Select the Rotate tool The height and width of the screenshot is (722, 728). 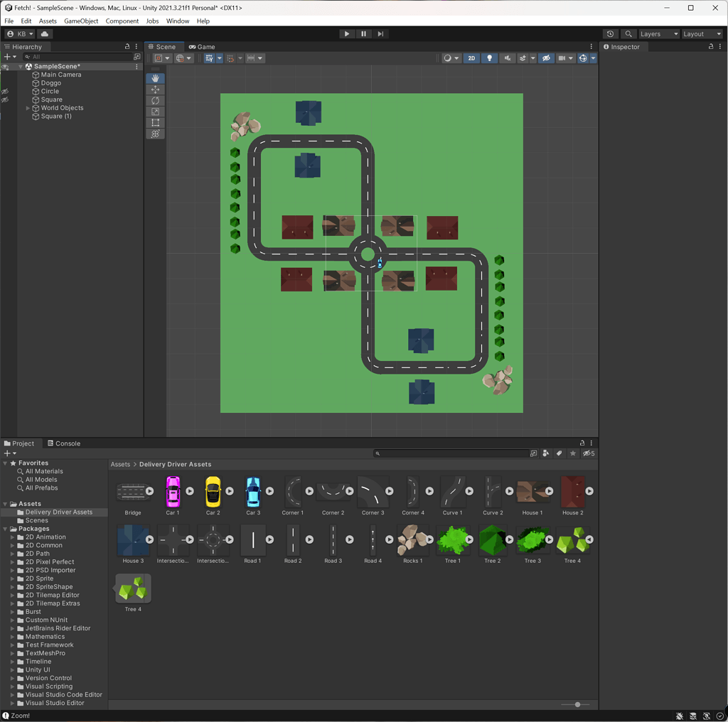click(x=155, y=101)
